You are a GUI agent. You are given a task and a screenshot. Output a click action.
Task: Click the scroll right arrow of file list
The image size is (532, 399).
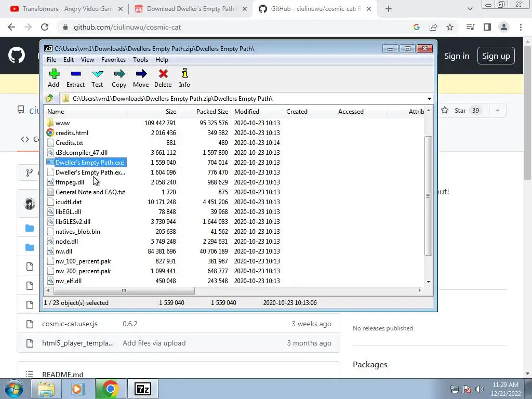419,290
